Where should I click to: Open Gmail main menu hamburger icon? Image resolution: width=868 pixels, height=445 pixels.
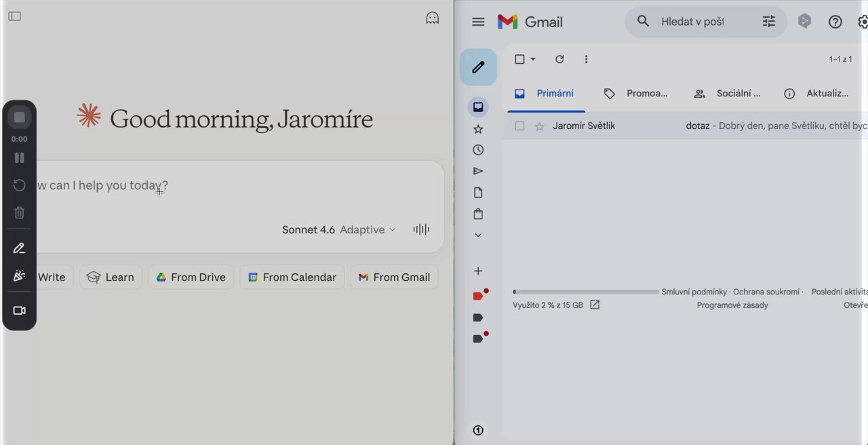coord(478,22)
